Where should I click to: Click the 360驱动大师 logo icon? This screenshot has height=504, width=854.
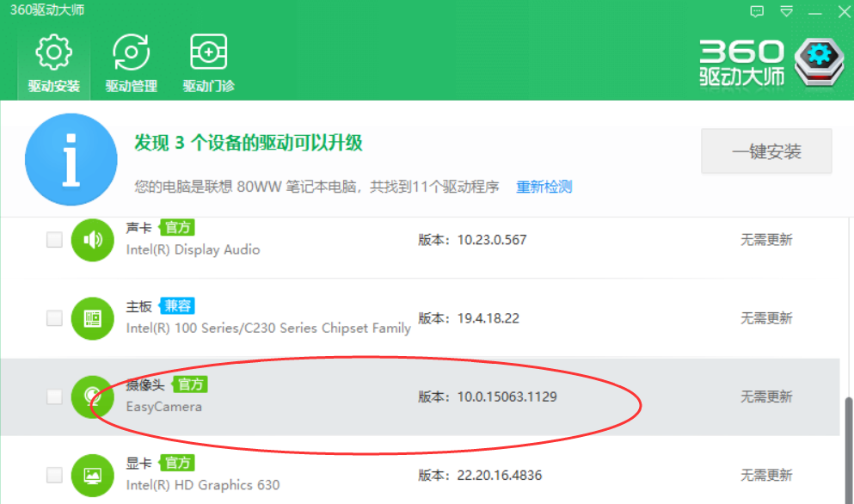[x=819, y=63]
